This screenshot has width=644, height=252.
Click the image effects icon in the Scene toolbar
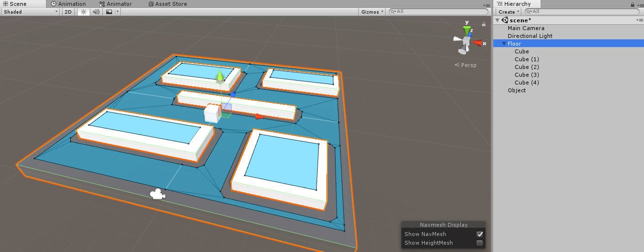click(109, 12)
